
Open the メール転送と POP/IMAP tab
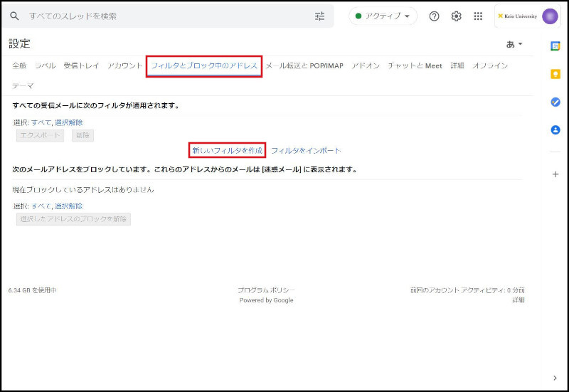pyautogui.click(x=304, y=65)
